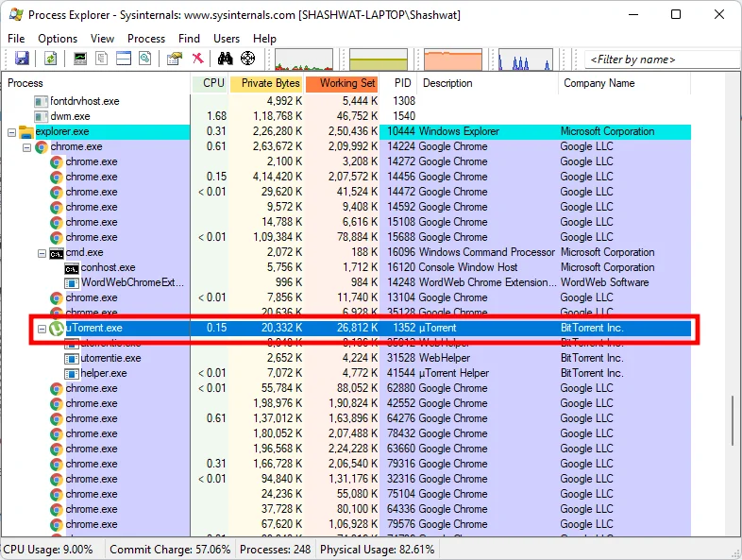Click the CPU usage mini graph in toolbar
The width and height of the screenshot is (742, 560).
click(x=303, y=60)
